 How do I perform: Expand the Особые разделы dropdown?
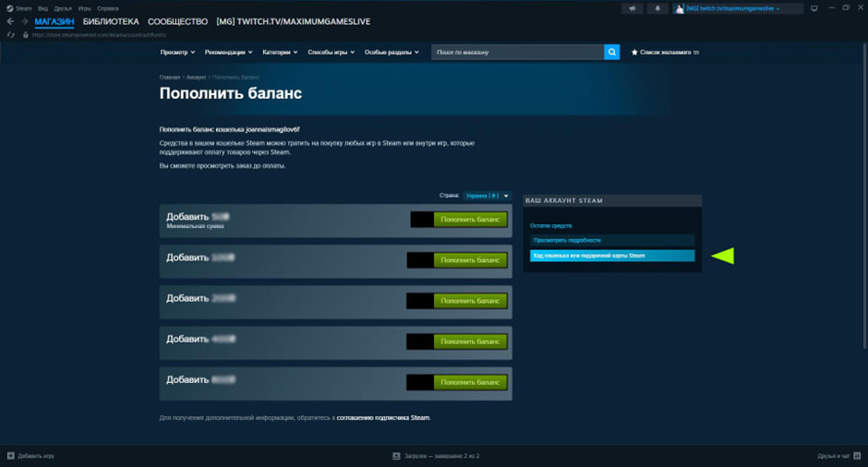[x=392, y=52]
